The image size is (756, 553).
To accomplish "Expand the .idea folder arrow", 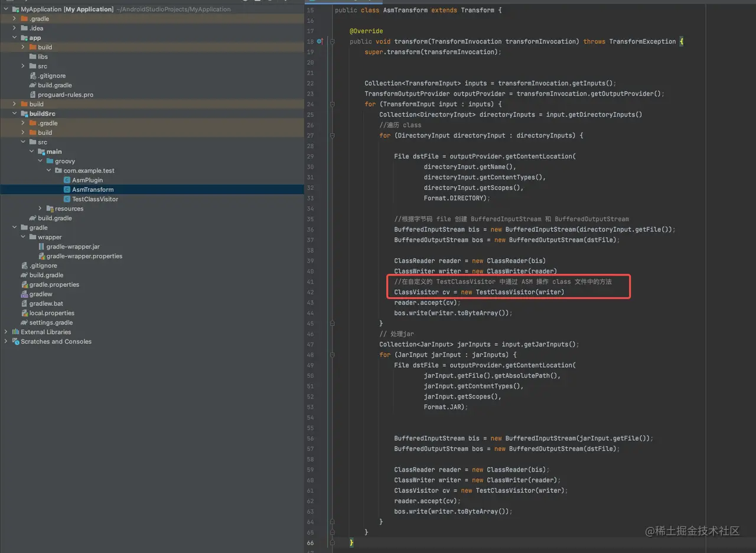I will click(15, 28).
